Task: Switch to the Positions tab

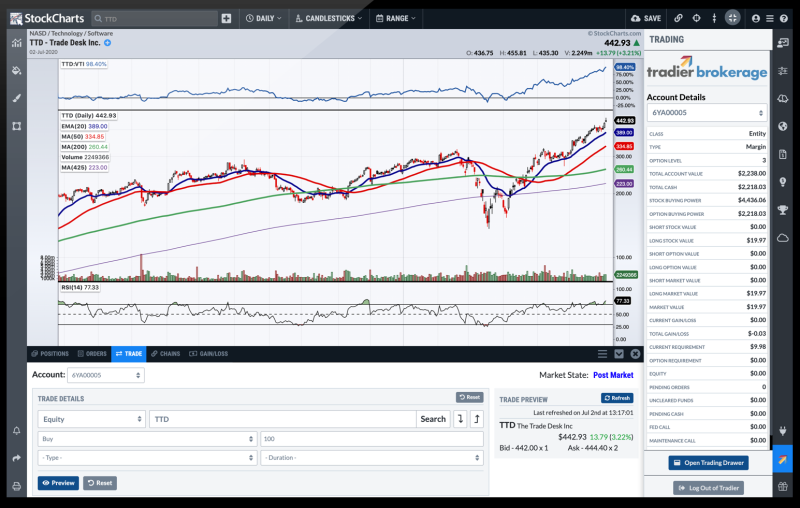Action: tap(50, 353)
